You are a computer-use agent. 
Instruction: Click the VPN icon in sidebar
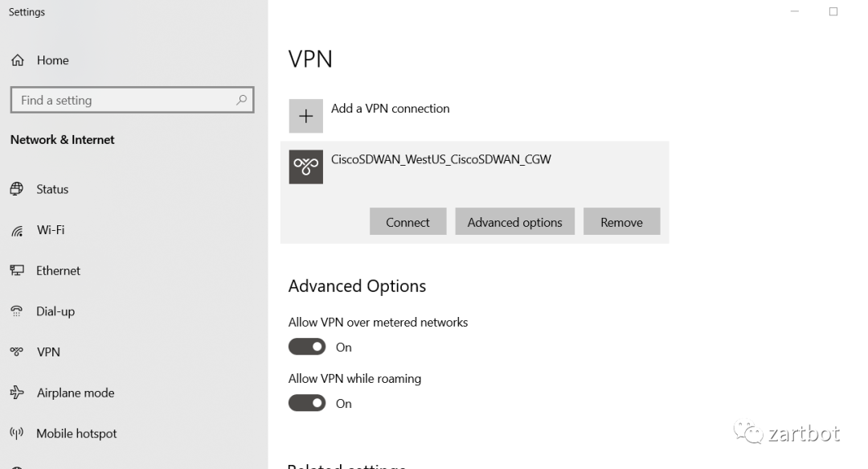(x=17, y=352)
